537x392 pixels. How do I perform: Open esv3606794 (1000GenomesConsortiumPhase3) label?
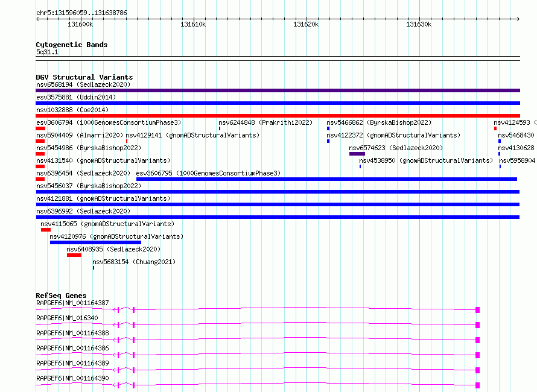coord(109,122)
